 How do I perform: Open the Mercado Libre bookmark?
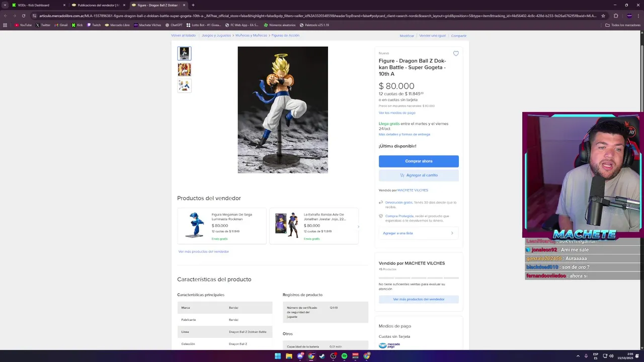pos(117,25)
